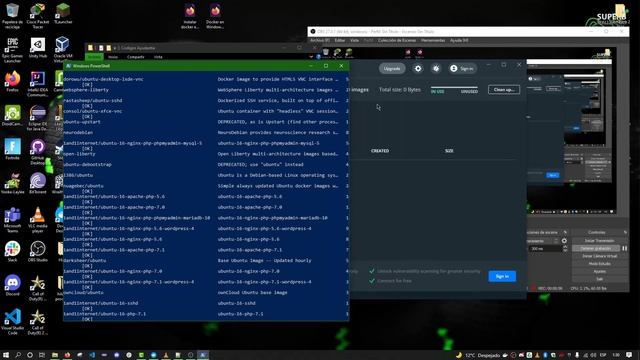This screenshot has height=360, width=640.
Task: Click 'Total size: 0 Bytes' in Docker
Action: pos(400,90)
